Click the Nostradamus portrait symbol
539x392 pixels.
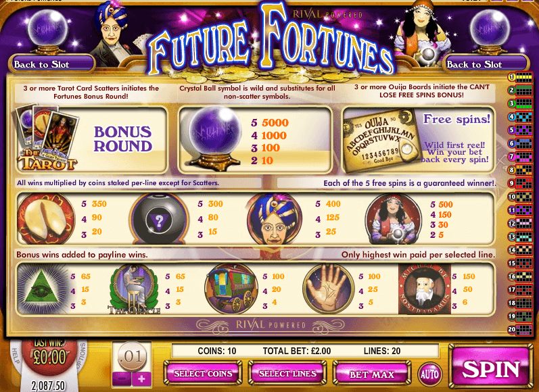pos(425,289)
